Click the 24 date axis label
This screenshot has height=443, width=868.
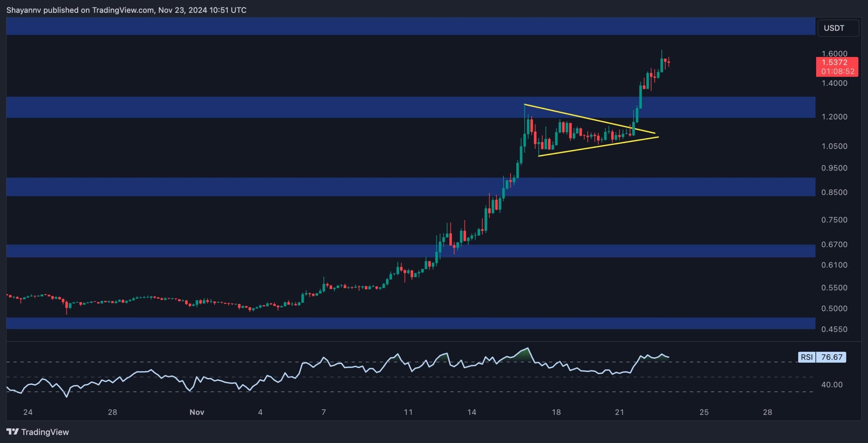tap(28, 412)
